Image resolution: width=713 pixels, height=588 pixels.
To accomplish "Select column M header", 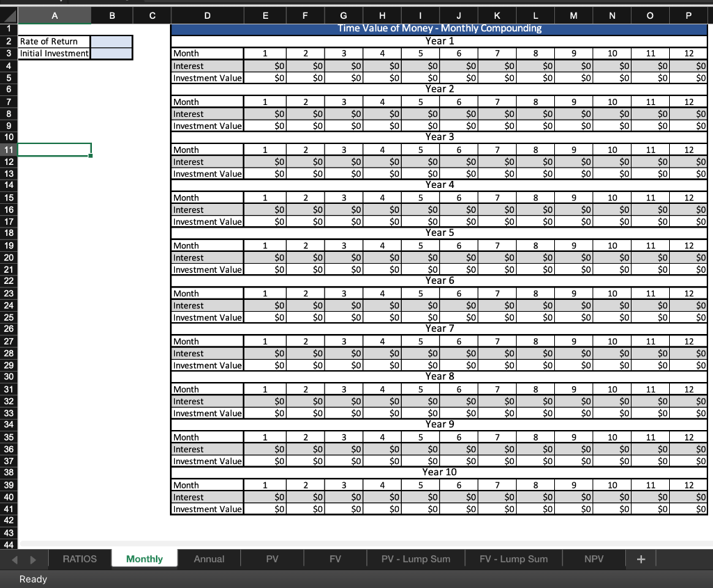I will tap(574, 16).
